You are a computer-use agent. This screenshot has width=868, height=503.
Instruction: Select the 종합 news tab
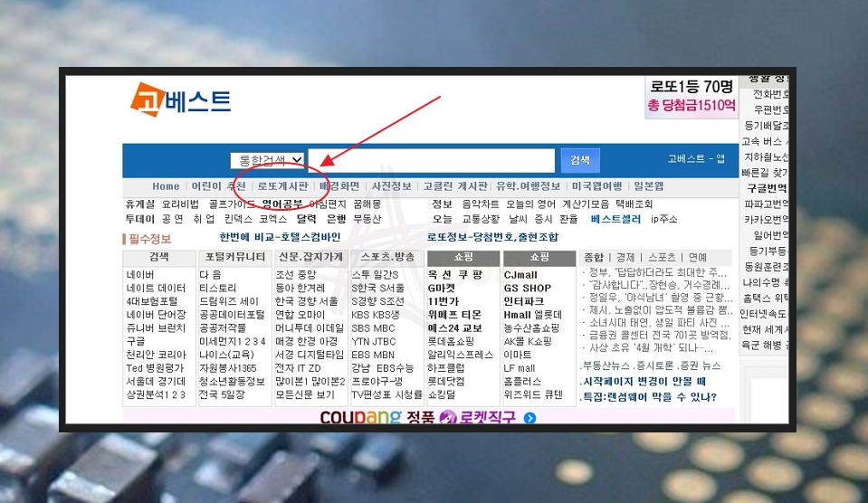pos(594,257)
